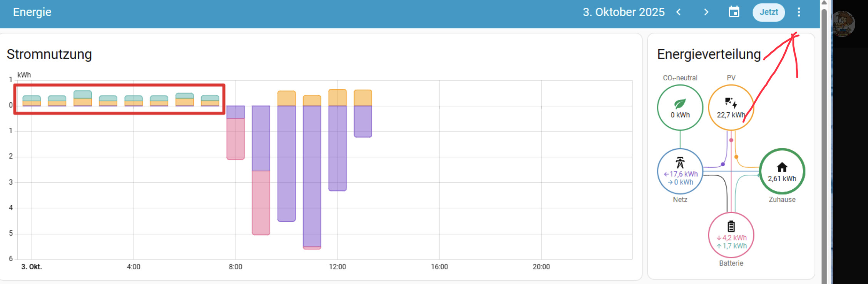Click the Zuhause house icon

782,167
